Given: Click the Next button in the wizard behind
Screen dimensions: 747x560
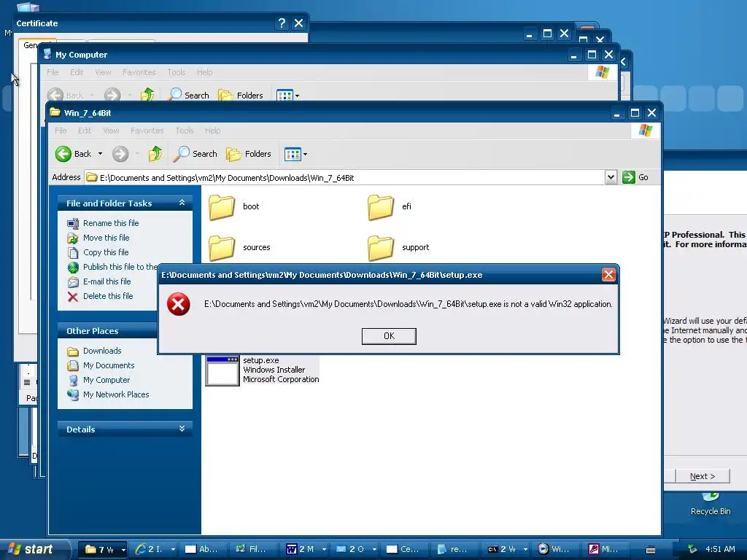Looking at the screenshot, I should coord(703,476).
